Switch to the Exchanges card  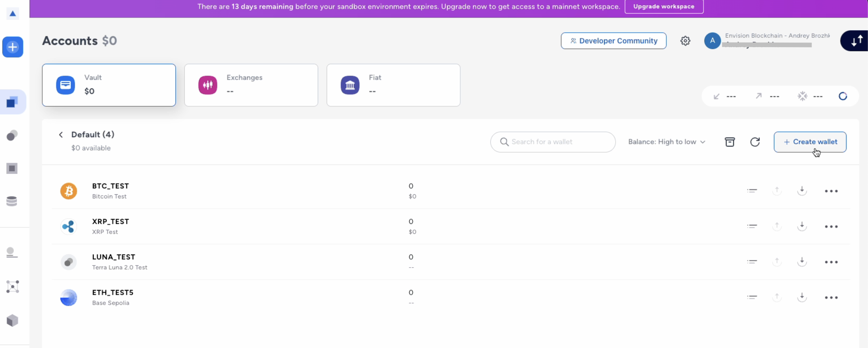point(251,85)
